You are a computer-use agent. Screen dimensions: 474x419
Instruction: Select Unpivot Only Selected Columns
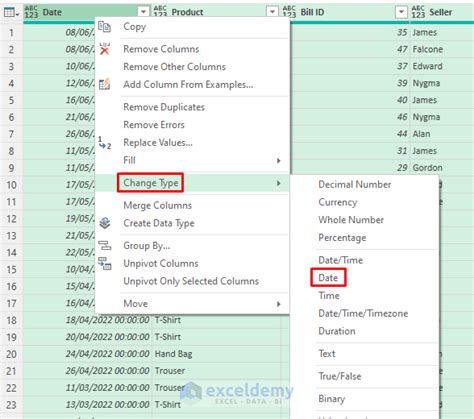[191, 281]
